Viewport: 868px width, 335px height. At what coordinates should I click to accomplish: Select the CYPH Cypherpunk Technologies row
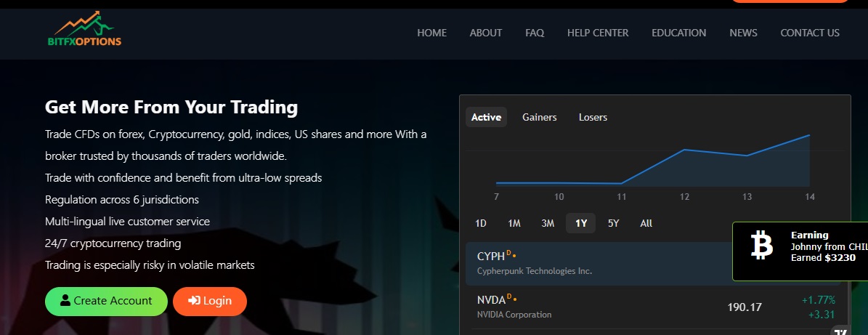pyautogui.click(x=596, y=263)
